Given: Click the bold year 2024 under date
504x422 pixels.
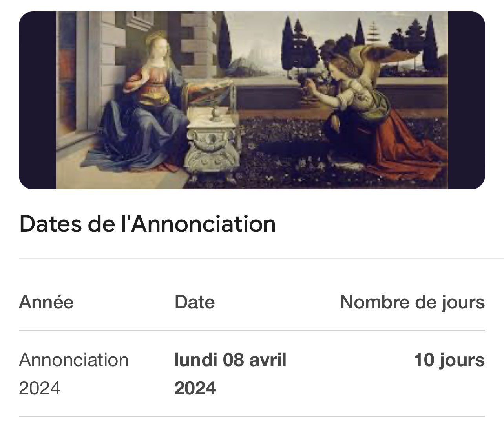Looking at the screenshot, I should click(x=195, y=388).
